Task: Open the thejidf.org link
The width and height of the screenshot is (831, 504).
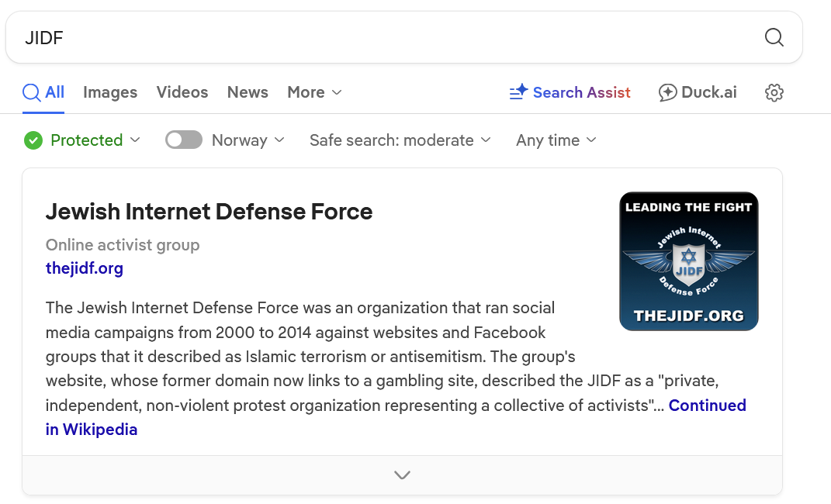Action: click(x=85, y=268)
